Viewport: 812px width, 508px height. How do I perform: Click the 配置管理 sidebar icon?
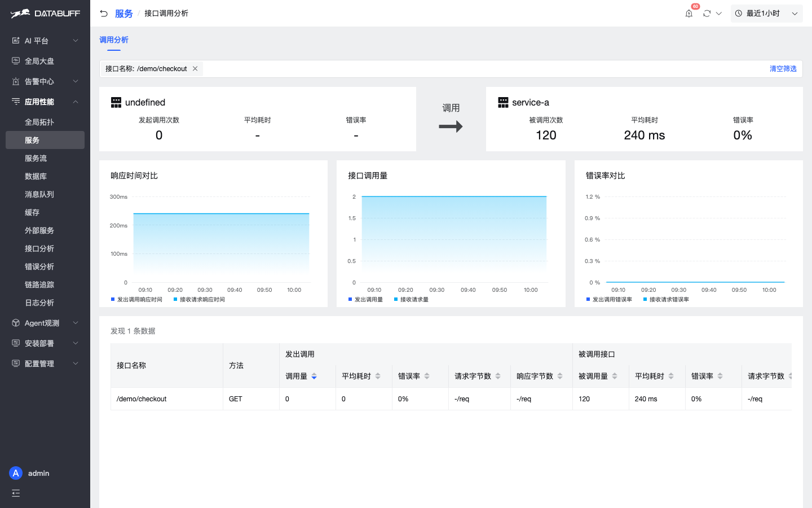pyautogui.click(x=16, y=364)
